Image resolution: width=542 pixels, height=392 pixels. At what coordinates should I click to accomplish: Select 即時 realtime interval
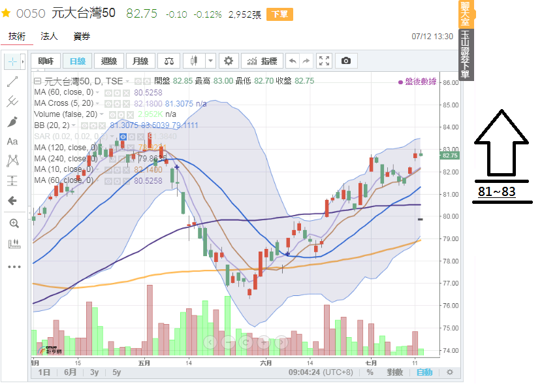click(46, 61)
